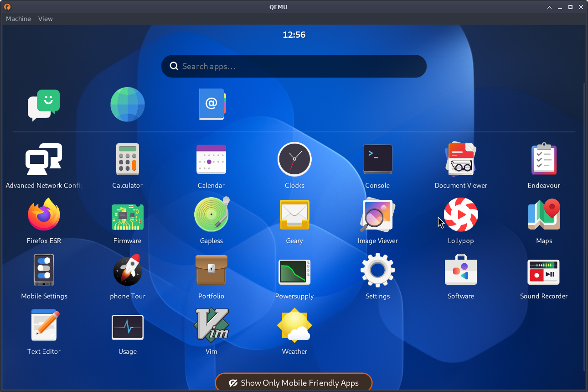Open the Contacts address book in favorites

click(211, 105)
